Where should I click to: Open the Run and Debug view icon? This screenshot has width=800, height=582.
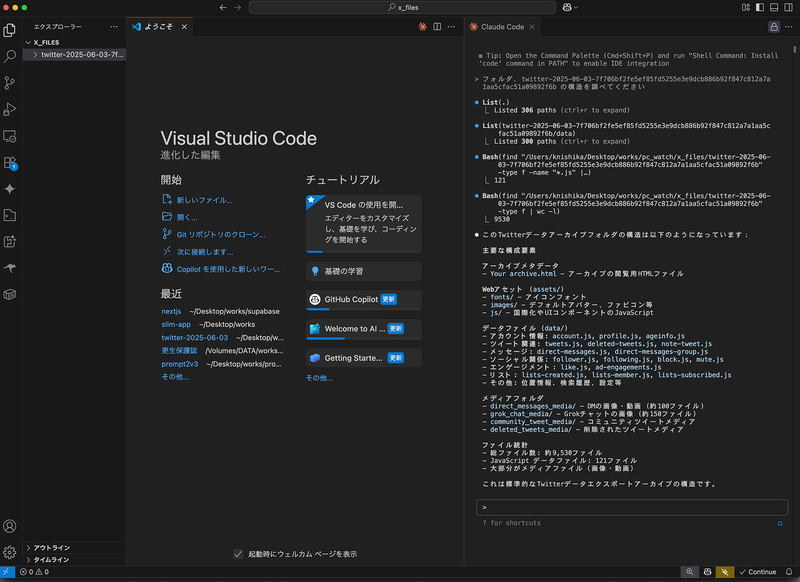coord(10,109)
